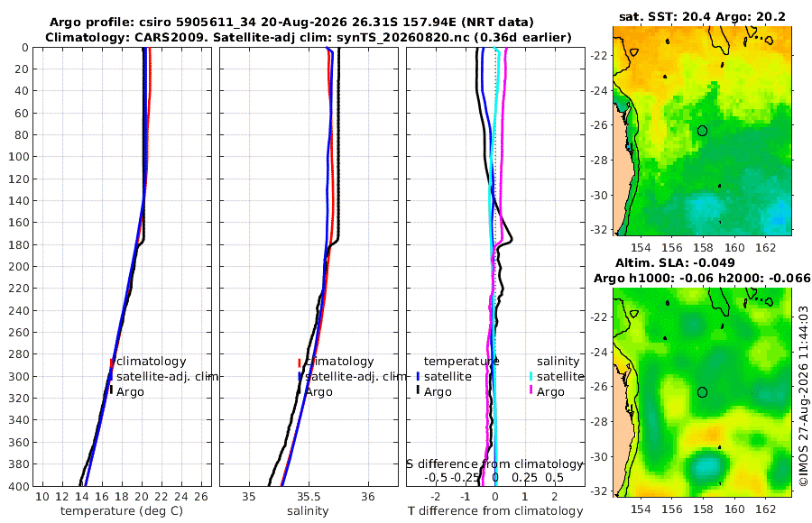Image resolution: width=812 pixels, height=523 pixels.
Task: Click red climatology legend marker in temperature plot
Action: 111,362
